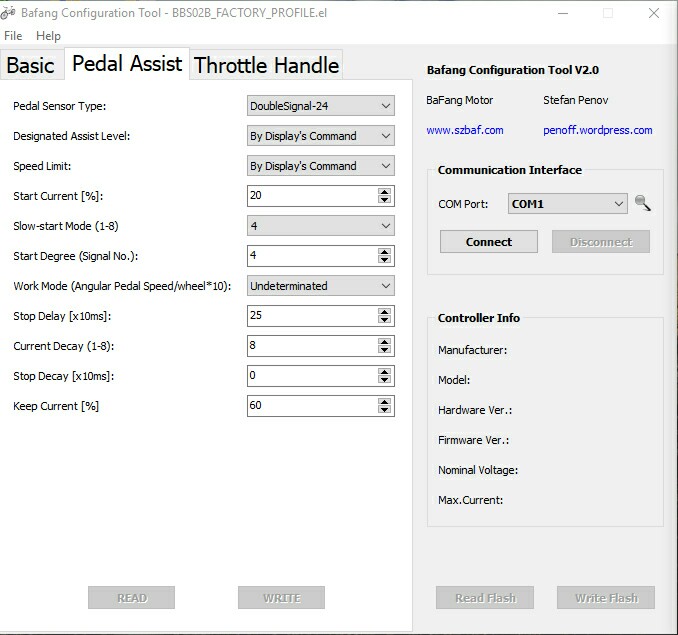Click the bicycle app icon in title bar
Image resolution: width=678 pixels, height=635 pixels.
9,13
